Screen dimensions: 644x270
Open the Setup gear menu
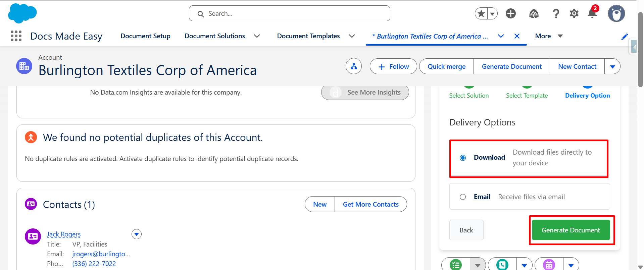tap(574, 13)
